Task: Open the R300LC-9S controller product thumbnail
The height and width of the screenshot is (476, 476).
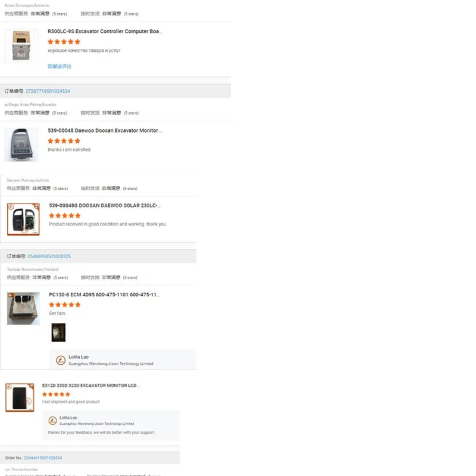Action: pyautogui.click(x=21, y=46)
